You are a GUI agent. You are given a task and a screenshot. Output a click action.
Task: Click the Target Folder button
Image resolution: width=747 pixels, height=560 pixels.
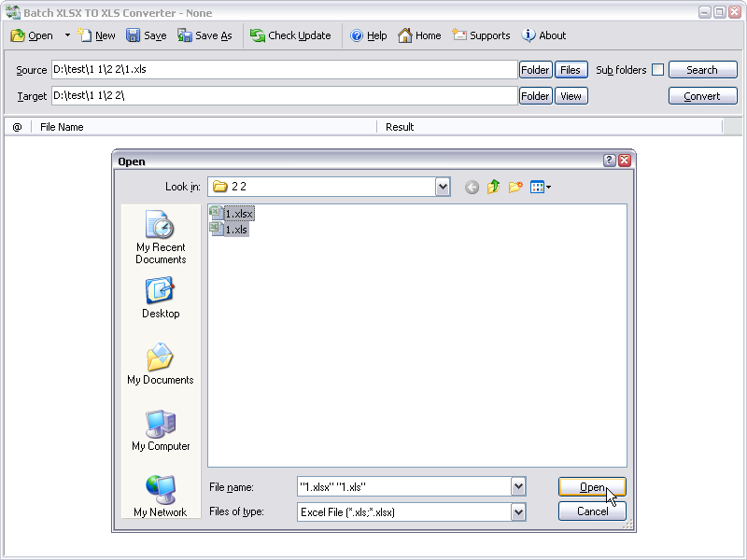coord(535,96)
